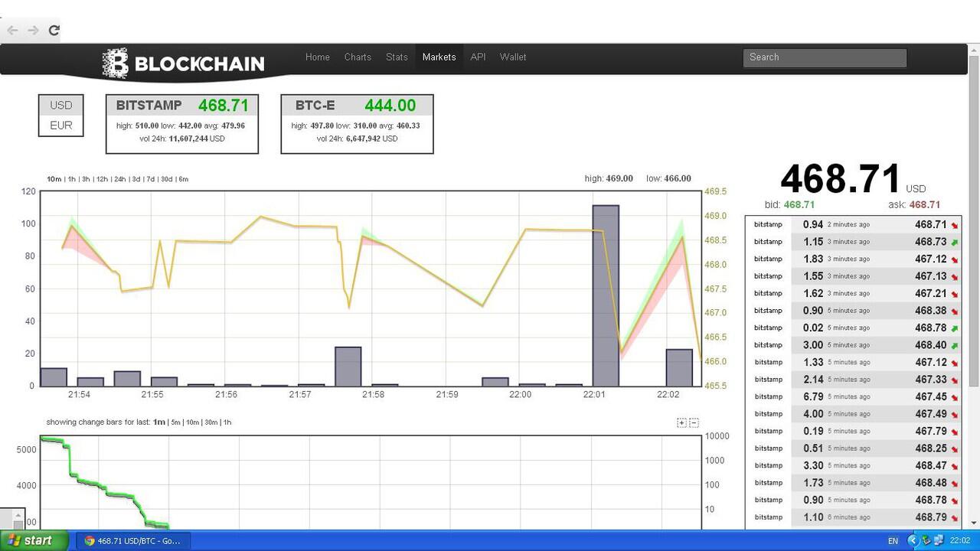This screenshot has height=551, width=980.
Task: Click the Blockchain logo
Action: pyautogui.click(x=184, y=64)
